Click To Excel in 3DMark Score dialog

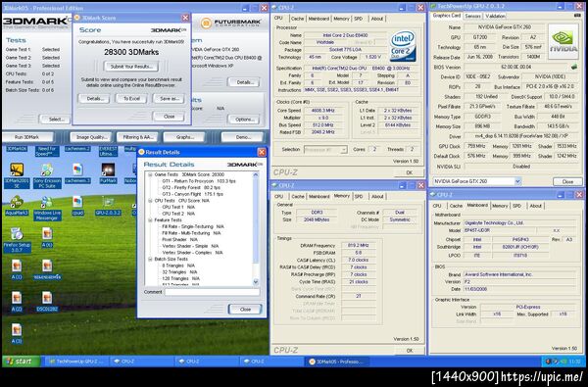coord(131,99)
